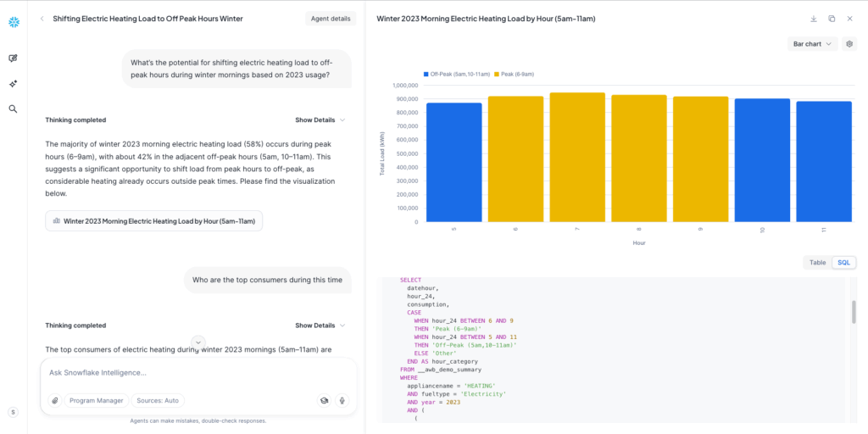Open the Winter 2023 Morning chart link
Viewport: 868px width, 434px height.
pyautogui.click(x=154, y=220)
